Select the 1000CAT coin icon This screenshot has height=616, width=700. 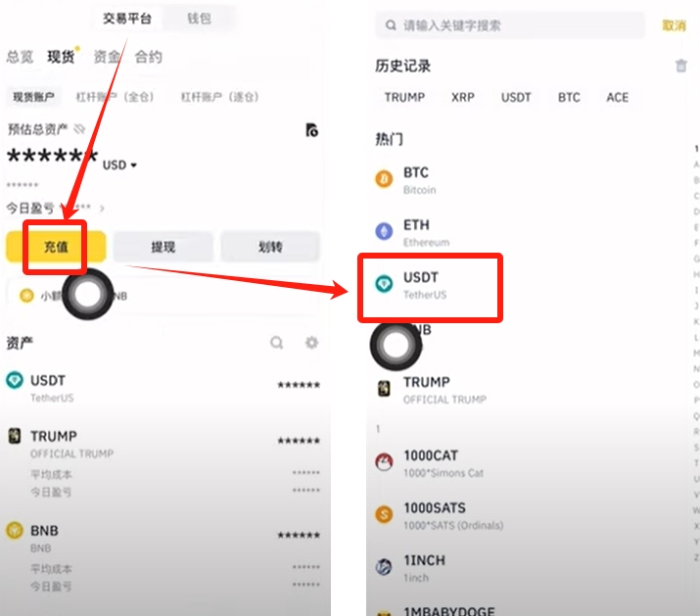pos(384,463)
